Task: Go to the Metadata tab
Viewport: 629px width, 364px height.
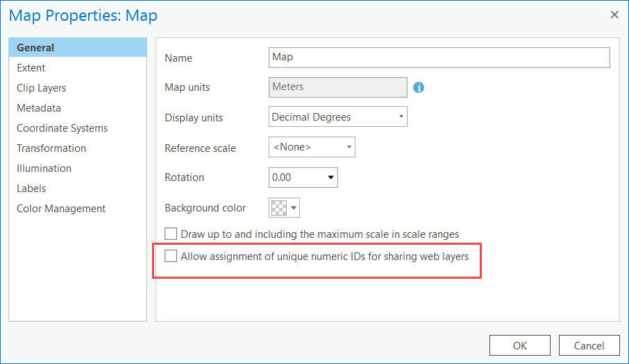Action: click(39, 108)
